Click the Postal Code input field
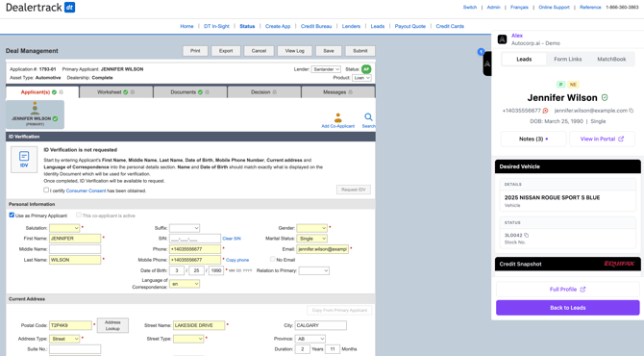Image resolution: width=644 pixels, height=356 pixels. tap(70, 325)
